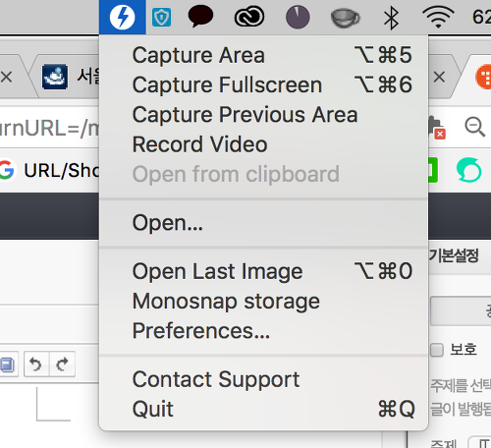Click the undo arrow in the editor toolbar
This screenshot has height=448, width=491.
[x=36, y=364]
